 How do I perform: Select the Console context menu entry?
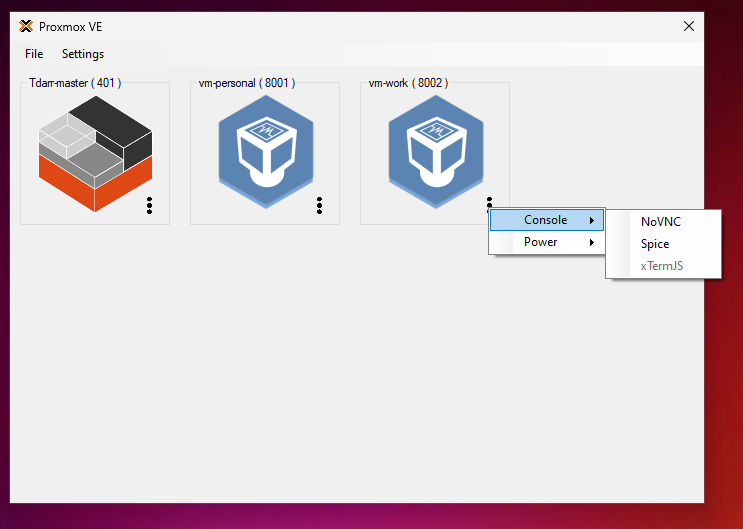pos(547,220)
